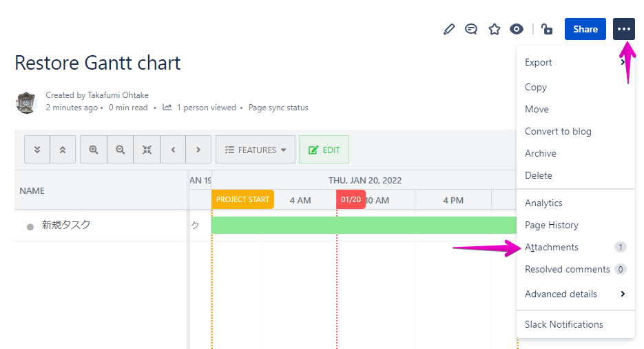This screenshot has height=349, width=644.
Task: Toggle the watch page eye icon
Action: pyautogui.click(x=516, y=29)
